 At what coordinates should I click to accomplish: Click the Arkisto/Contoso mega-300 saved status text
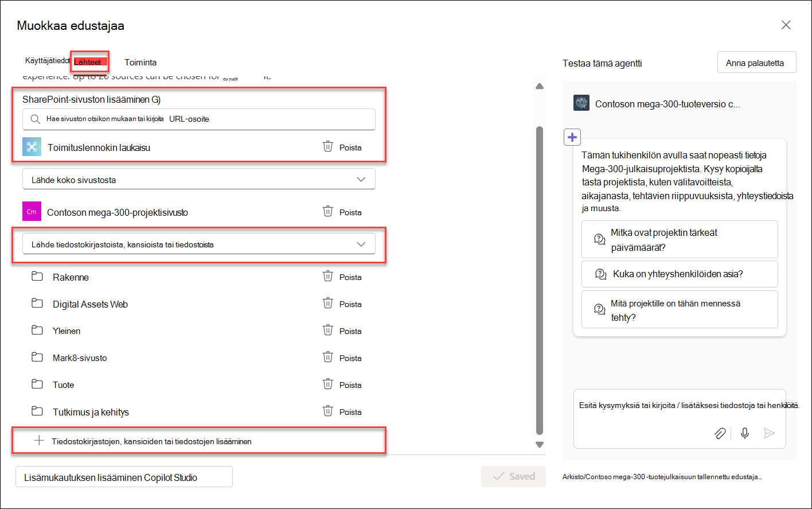662,476
